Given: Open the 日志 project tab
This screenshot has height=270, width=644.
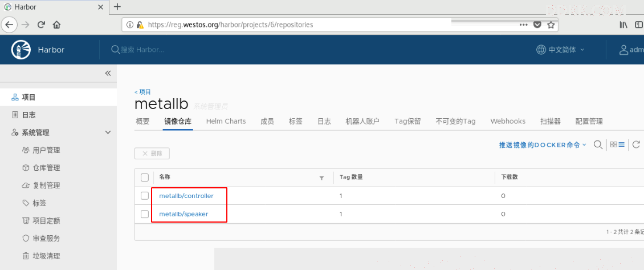Looking at the screenshot, I should pyautogui.click(x=324, y=121).
